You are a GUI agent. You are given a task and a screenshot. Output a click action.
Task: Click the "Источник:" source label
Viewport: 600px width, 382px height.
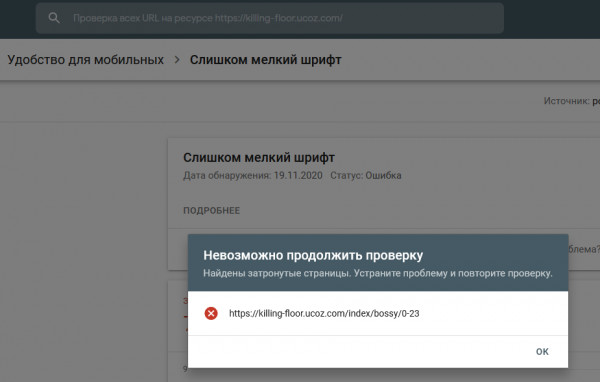coord(566,101)
